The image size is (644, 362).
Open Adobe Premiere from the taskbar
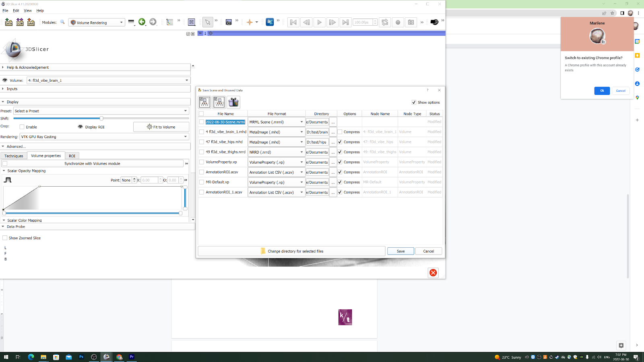(x=132, y=357)
